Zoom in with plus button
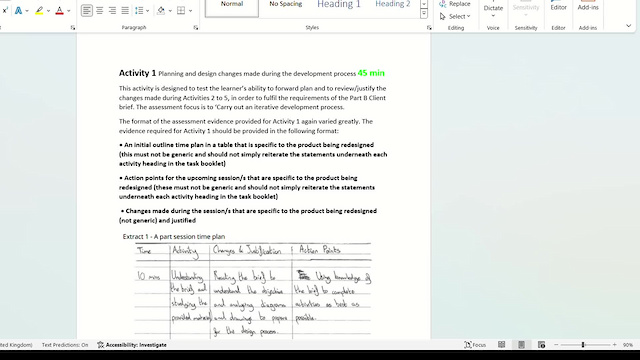 point(615,345)
